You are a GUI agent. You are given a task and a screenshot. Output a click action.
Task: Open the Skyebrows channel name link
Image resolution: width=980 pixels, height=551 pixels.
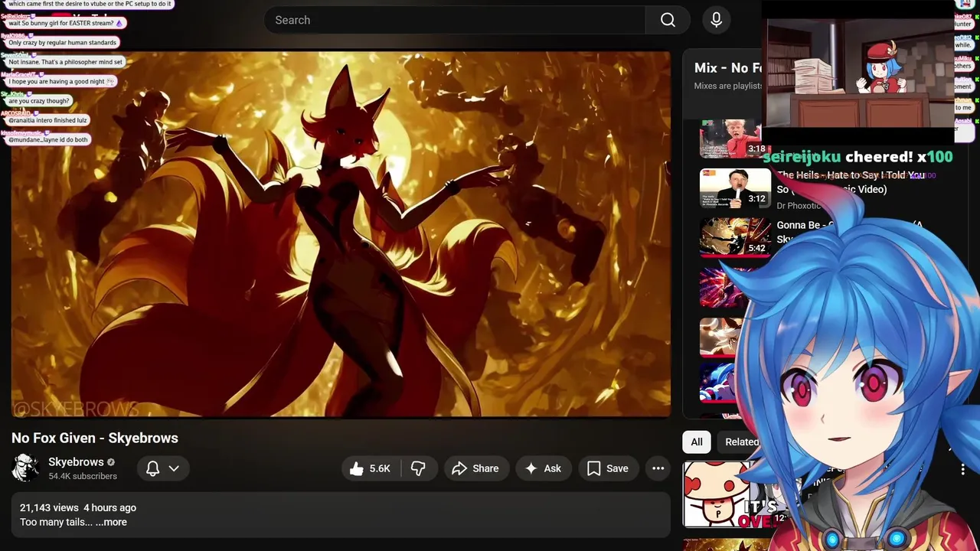tap(76, 462)
